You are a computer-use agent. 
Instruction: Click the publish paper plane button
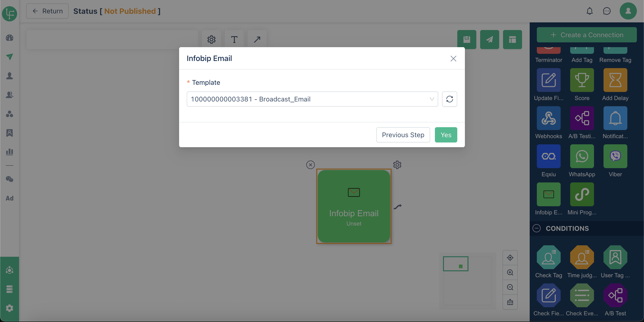tap(489, 40)
